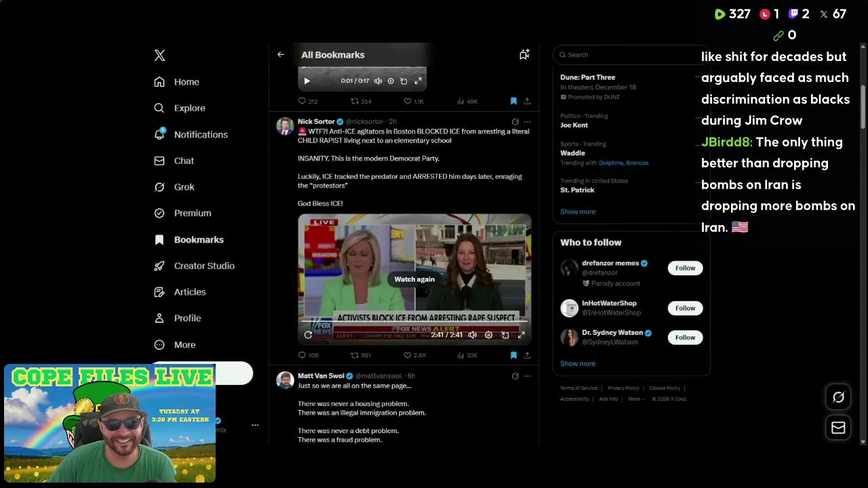Click the Matt Van Swol display name
The height and width of the screenshot is (488, 868).
click(321, 375)
